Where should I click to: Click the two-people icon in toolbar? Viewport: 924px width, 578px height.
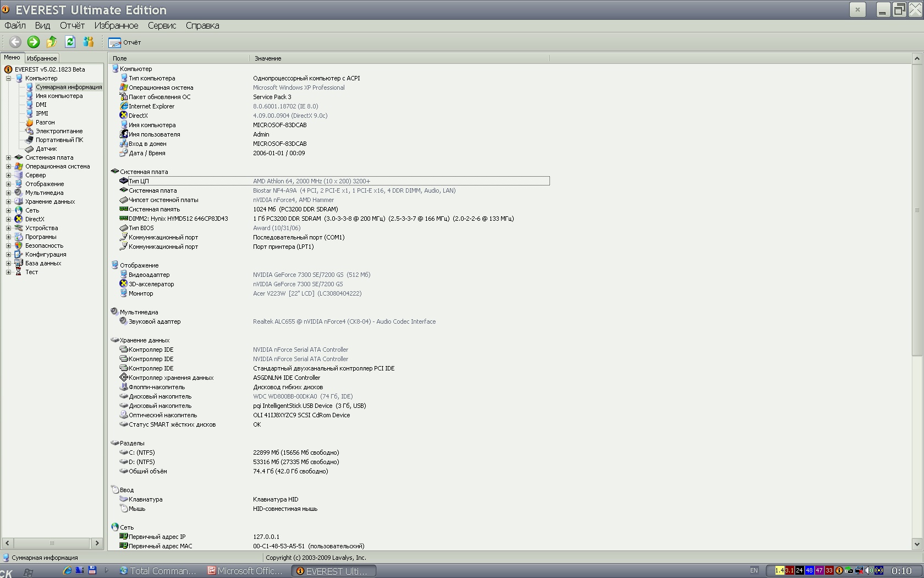point(89,42)
